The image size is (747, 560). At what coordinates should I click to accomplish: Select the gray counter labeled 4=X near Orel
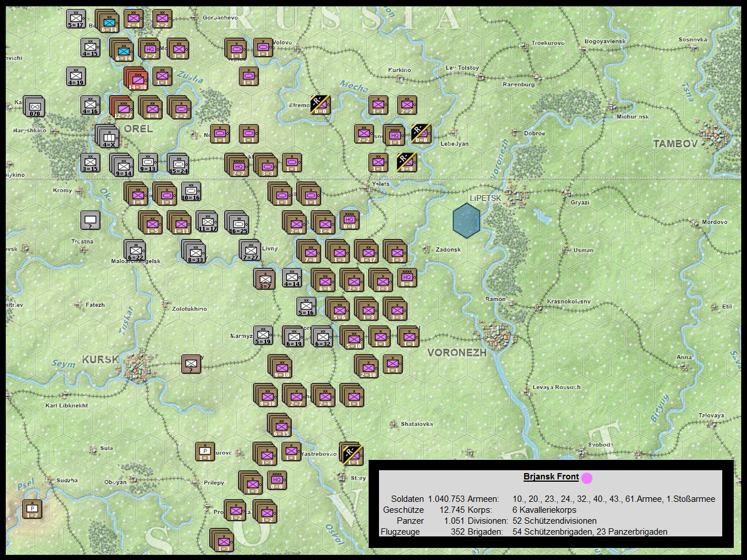pos(108,136)
